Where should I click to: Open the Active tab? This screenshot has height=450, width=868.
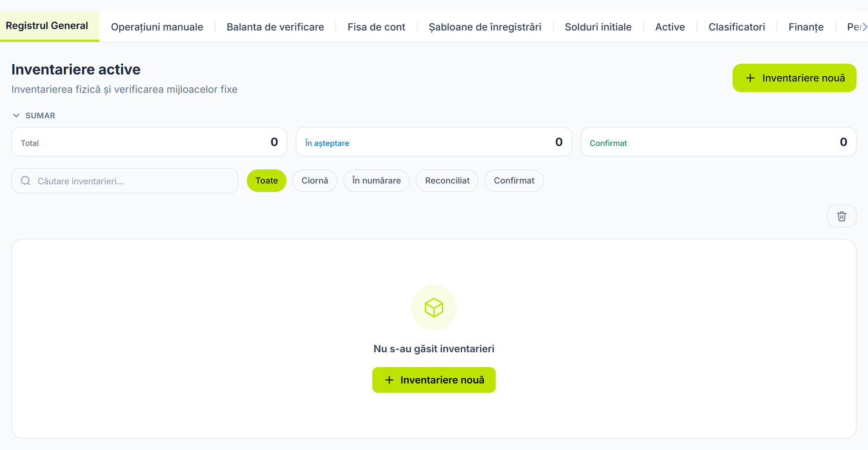coord(670,27)
